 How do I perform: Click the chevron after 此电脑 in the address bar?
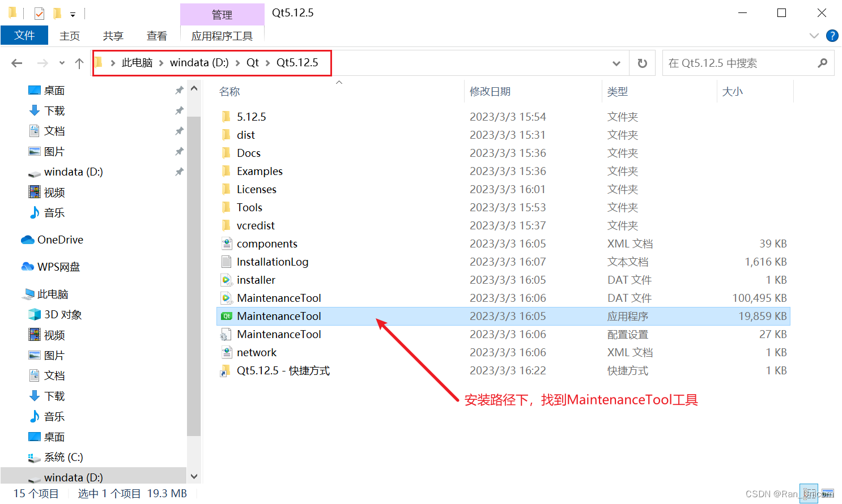click(x=161, y=63)
